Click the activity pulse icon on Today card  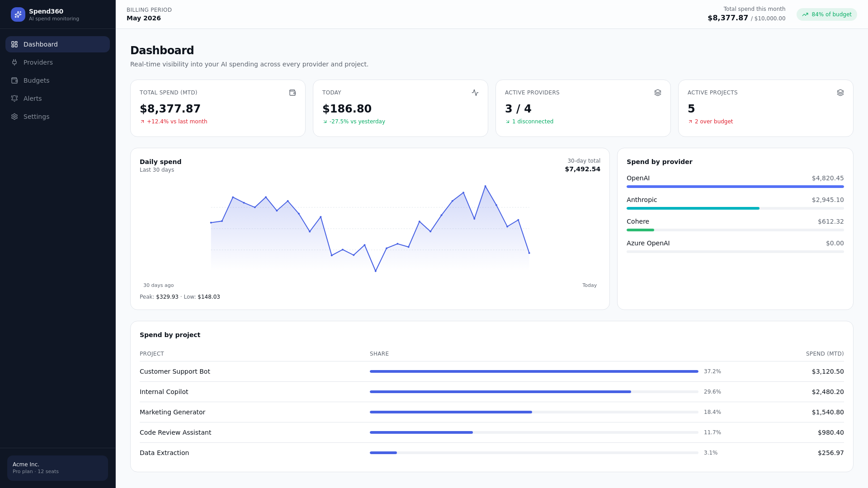(x=475, y=93)
